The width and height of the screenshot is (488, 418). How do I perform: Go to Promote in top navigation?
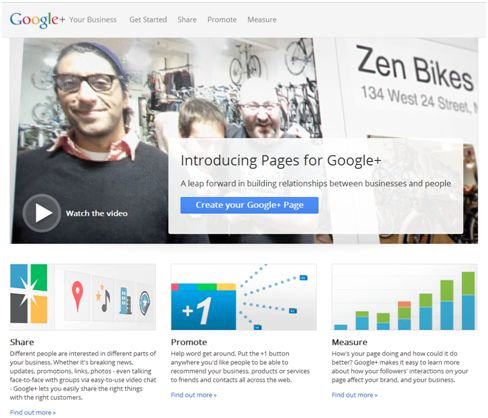pyautogui.click(x=222, y=20)
